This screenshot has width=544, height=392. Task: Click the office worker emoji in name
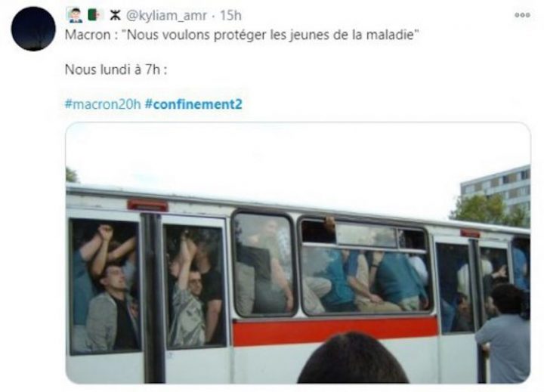click(x=76, y=16)
